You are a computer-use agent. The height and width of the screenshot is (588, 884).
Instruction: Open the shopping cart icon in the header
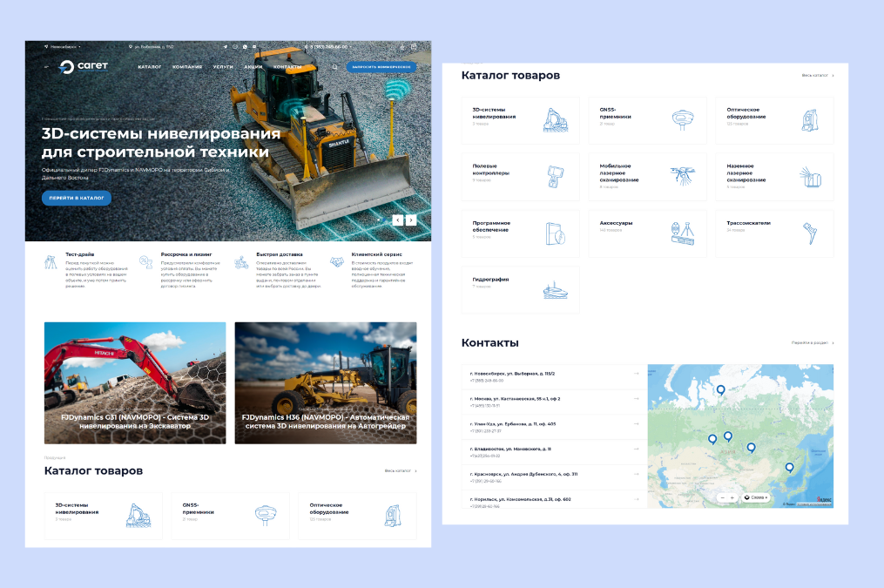[x=414, y=47]
